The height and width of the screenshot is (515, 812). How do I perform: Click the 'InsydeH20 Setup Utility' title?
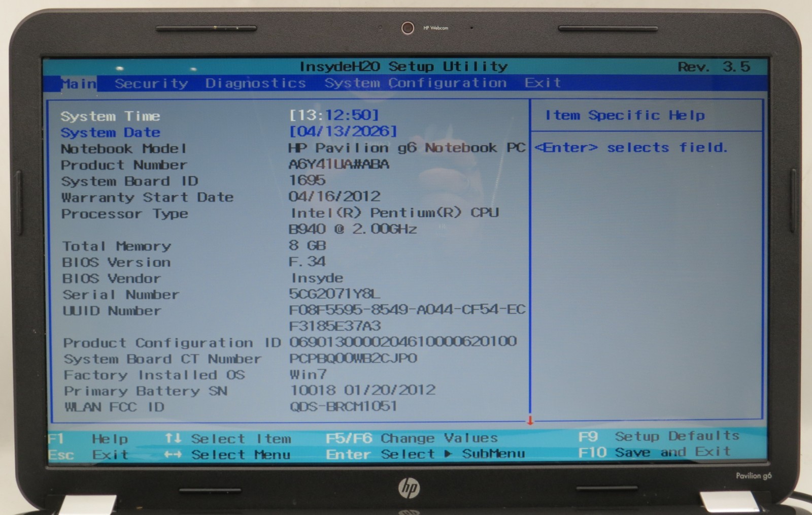(x=403, y=67)
